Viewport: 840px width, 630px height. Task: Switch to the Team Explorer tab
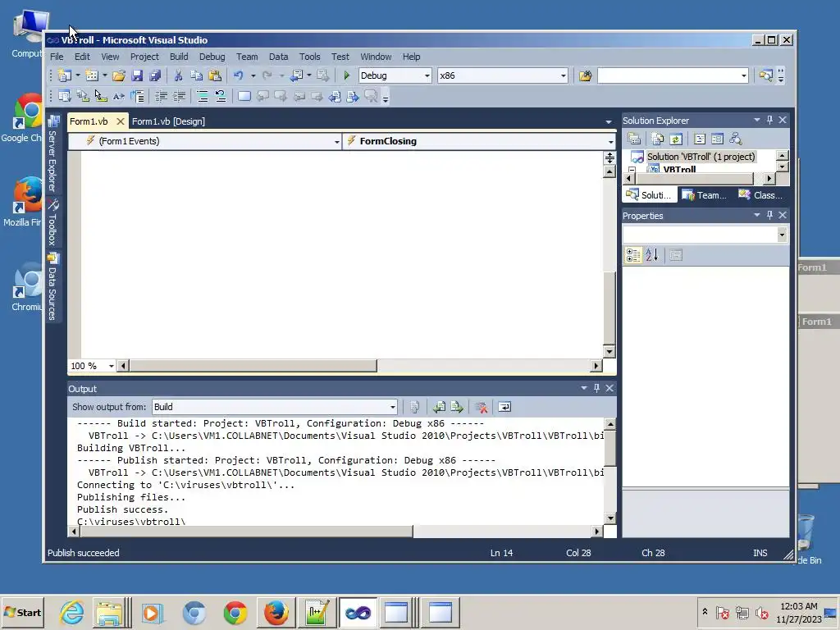point(705,195)
